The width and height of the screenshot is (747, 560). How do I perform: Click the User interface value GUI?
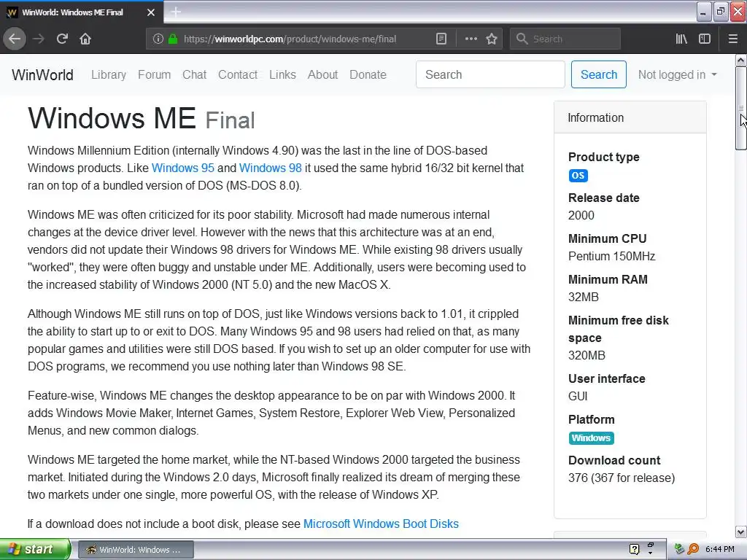[x=578, y=396]
